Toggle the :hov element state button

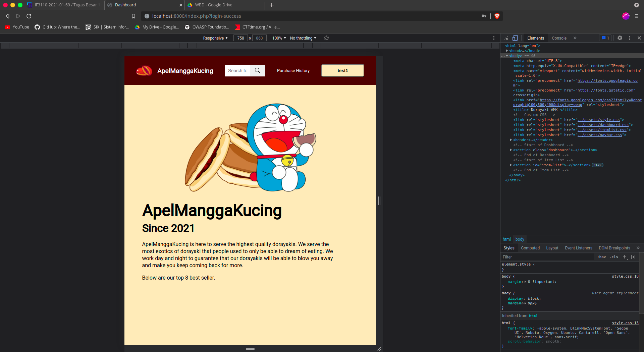[602, 257]
